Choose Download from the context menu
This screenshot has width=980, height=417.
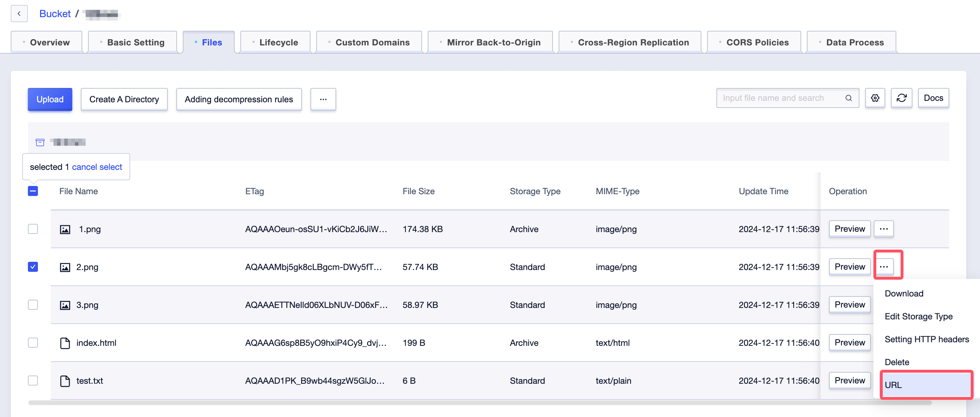pos(927,294)
